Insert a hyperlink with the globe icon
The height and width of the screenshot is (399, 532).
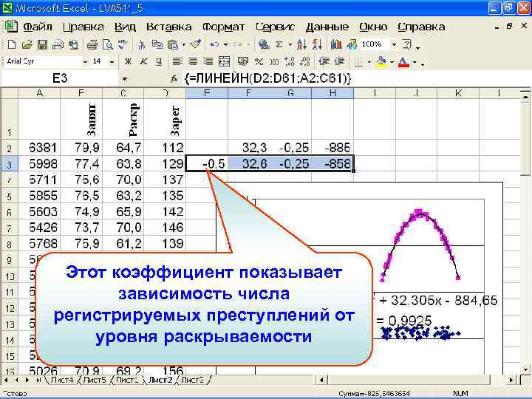pos(264,44)
